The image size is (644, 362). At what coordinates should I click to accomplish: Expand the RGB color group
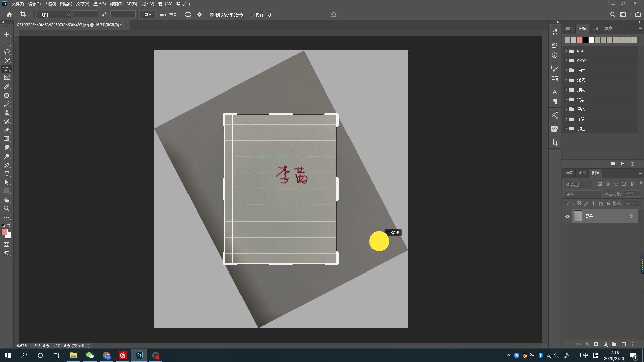pyautogui.click(x=567, y=50)
